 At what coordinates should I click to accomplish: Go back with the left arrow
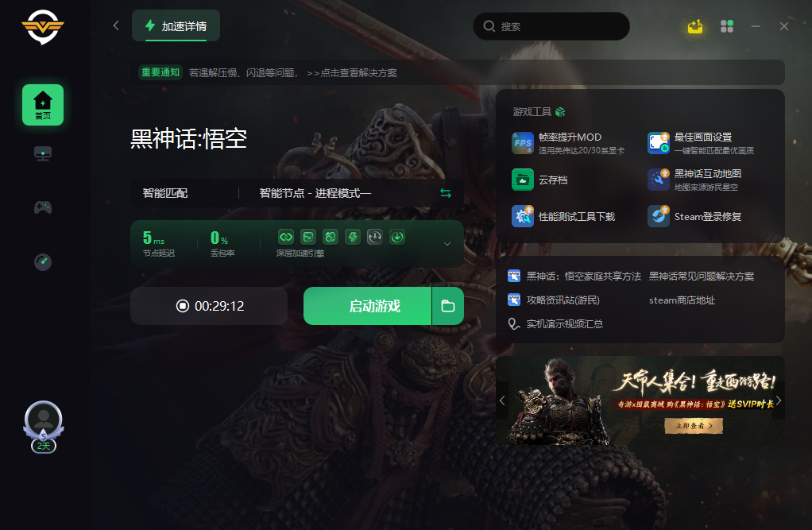(x=116, y=25)
